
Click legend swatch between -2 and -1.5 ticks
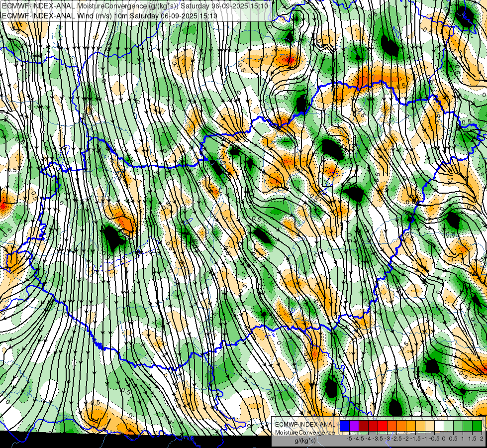pos(411,426)
